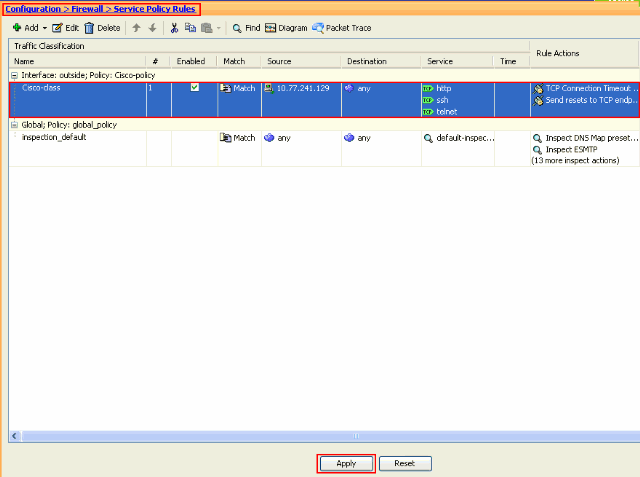Click Send resets to TCP endp... action
This screenshot has height=477, width=640.
(x=591, y=100)
